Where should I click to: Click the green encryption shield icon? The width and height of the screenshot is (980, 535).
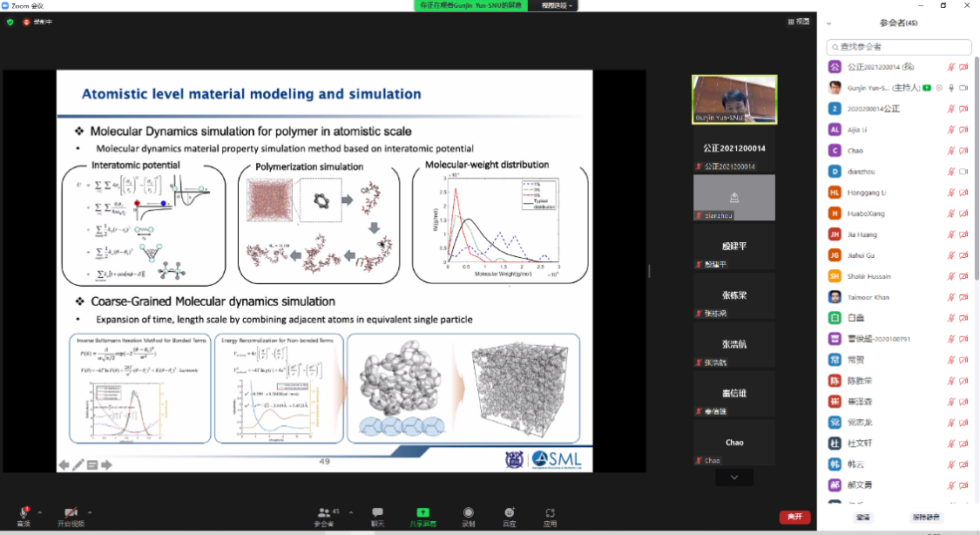10,22
